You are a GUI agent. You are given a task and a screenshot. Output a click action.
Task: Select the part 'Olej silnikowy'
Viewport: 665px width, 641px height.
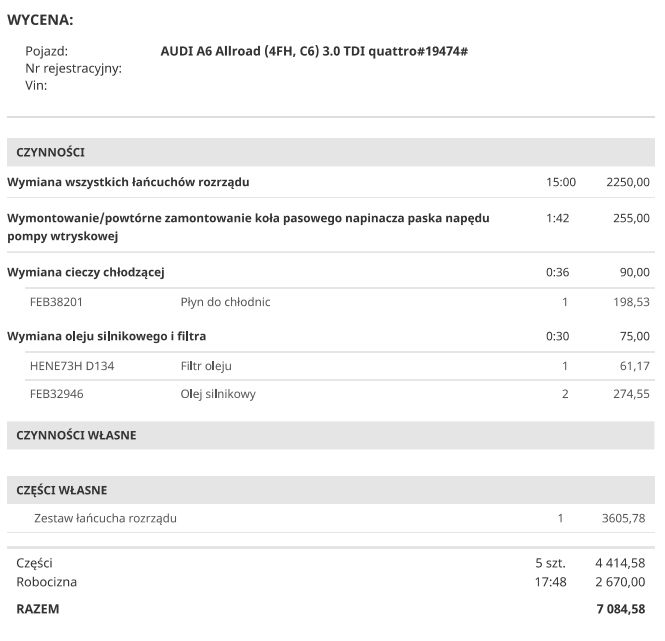218,394
